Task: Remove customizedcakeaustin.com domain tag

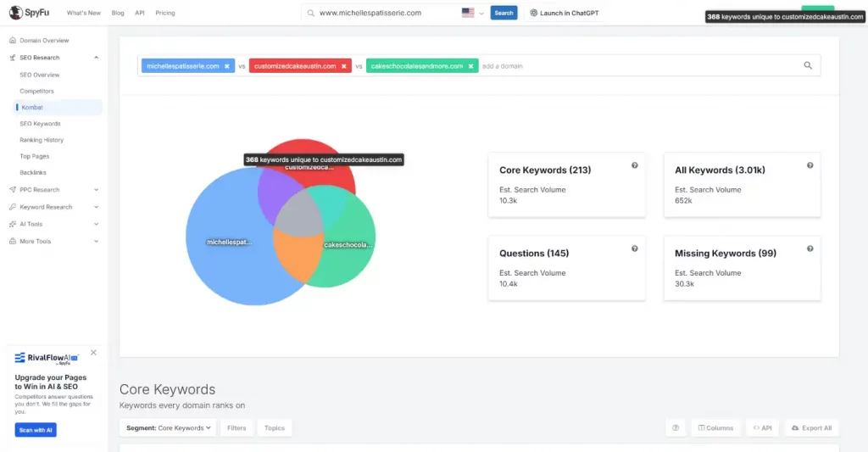Action: tap(344, 66)
